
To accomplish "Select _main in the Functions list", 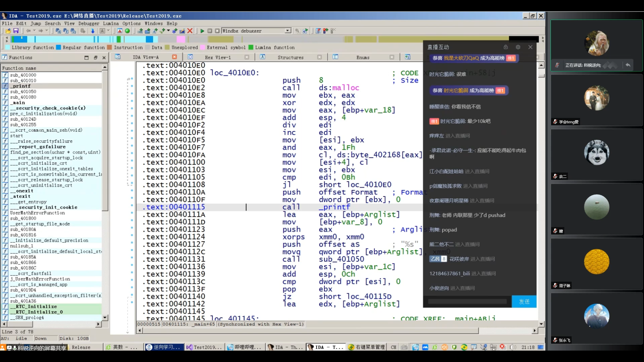I will click(x=17, y=103).
